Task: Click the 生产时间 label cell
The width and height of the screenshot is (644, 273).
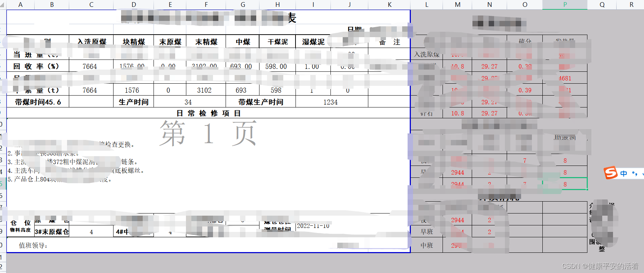Action: click(134, 102)
